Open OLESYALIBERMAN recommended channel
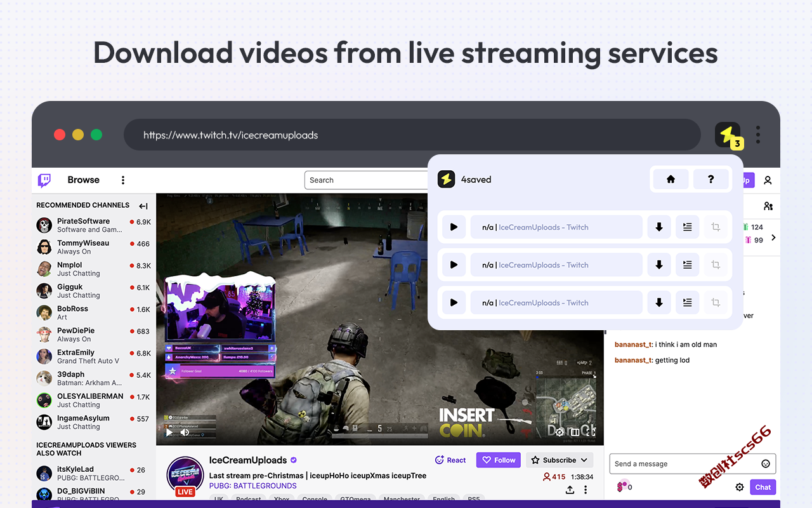The width and height of the screenshot is (812, 508). (94, 401)
